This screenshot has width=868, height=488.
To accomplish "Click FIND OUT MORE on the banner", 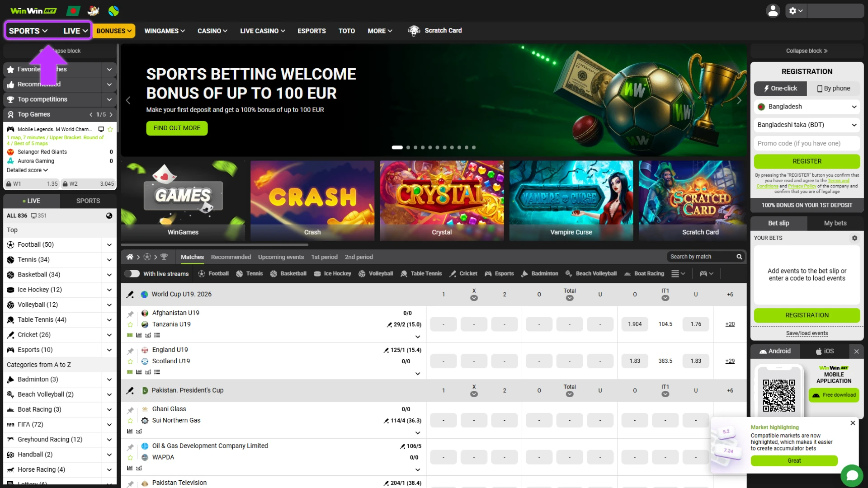I will (177, 128).
